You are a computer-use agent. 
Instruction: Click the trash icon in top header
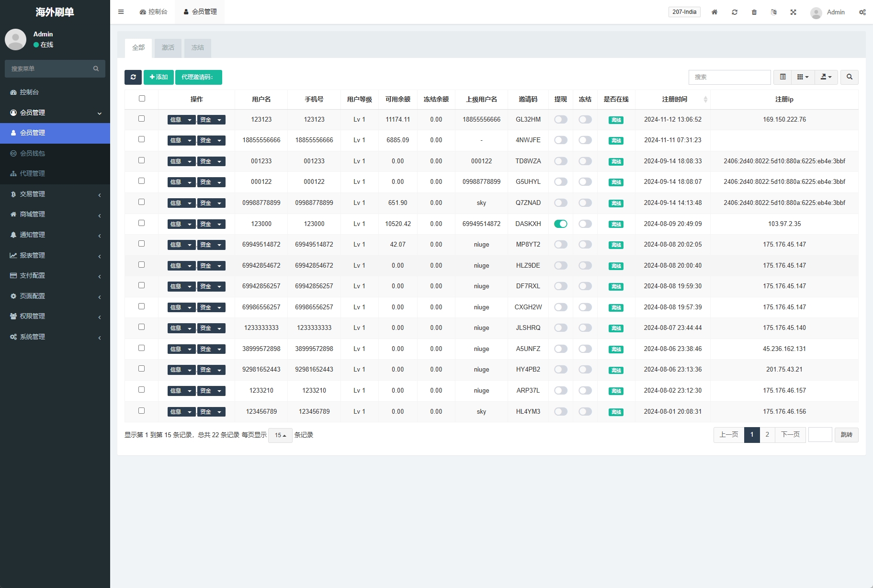754,12
